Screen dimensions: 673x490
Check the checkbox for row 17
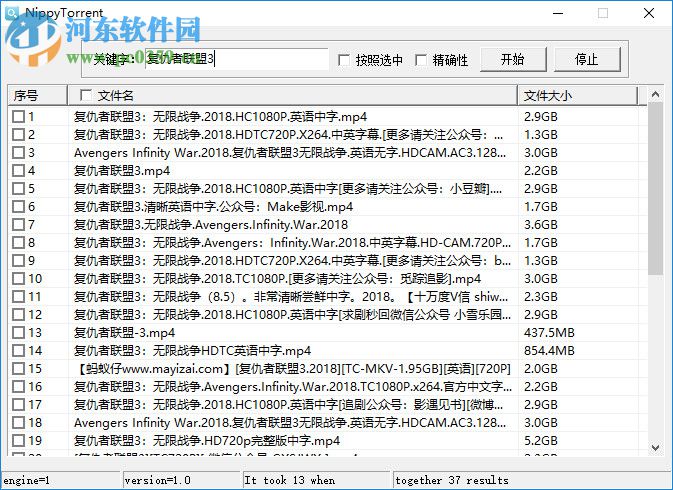[18, 405]
